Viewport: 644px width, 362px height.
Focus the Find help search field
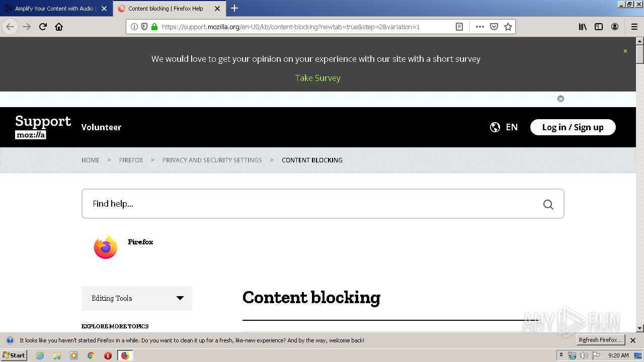[323, 204]
